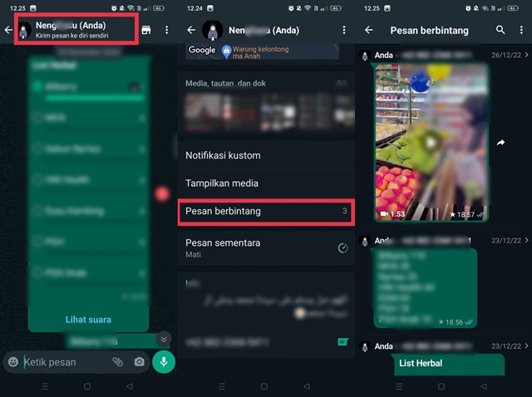Tap the storefront catalog icon in chat header

click(x=146, y=30)
